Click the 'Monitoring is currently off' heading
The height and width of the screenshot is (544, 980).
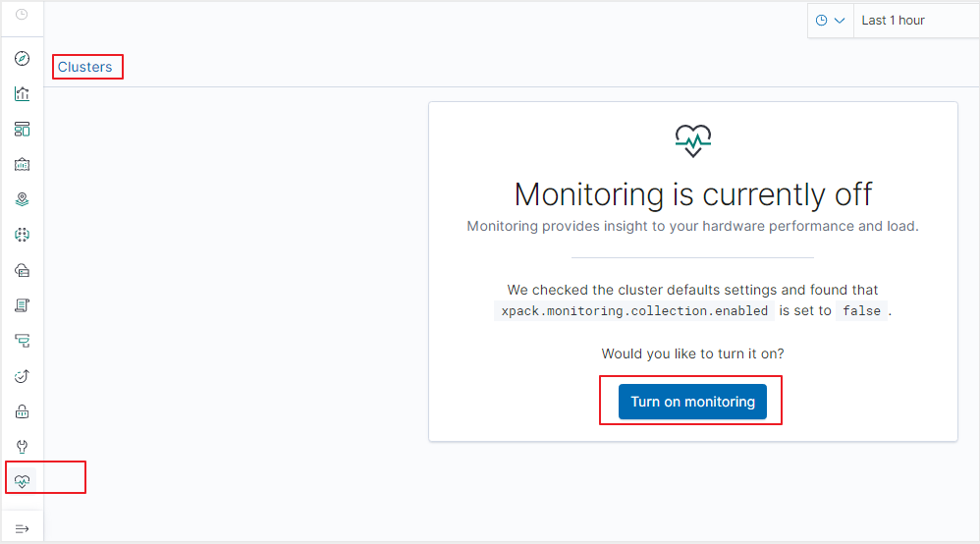pos(692,194)
